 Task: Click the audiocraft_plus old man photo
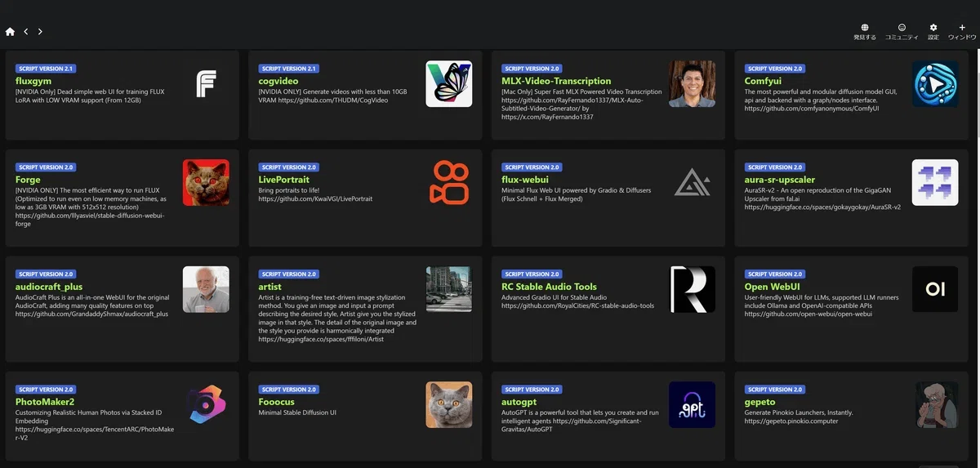206,289
